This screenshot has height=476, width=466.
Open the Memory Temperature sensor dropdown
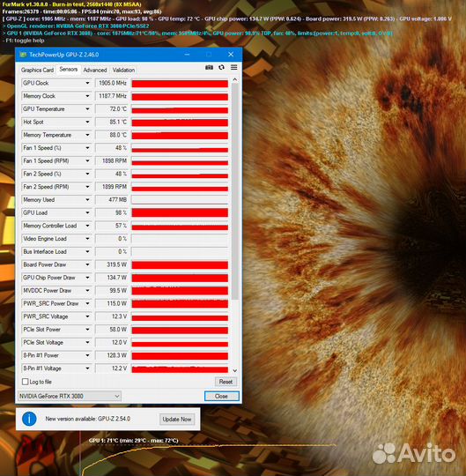tap(87, 135)
